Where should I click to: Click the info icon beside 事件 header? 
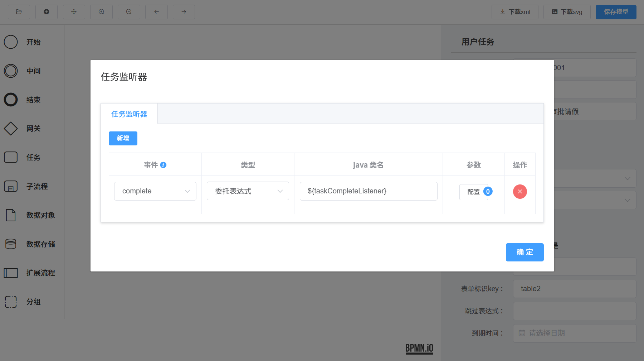[163, 165]
